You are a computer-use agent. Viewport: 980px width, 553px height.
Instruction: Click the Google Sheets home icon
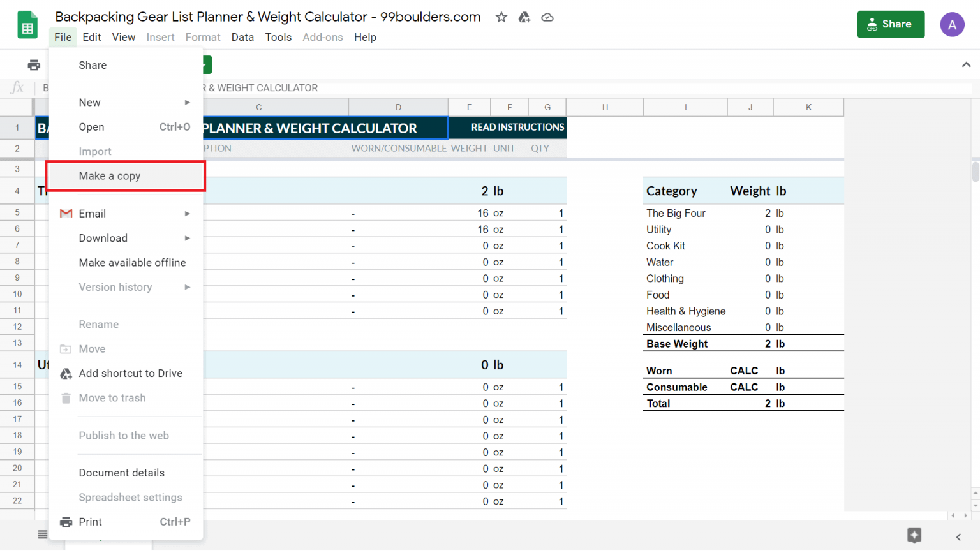point(27,26)
